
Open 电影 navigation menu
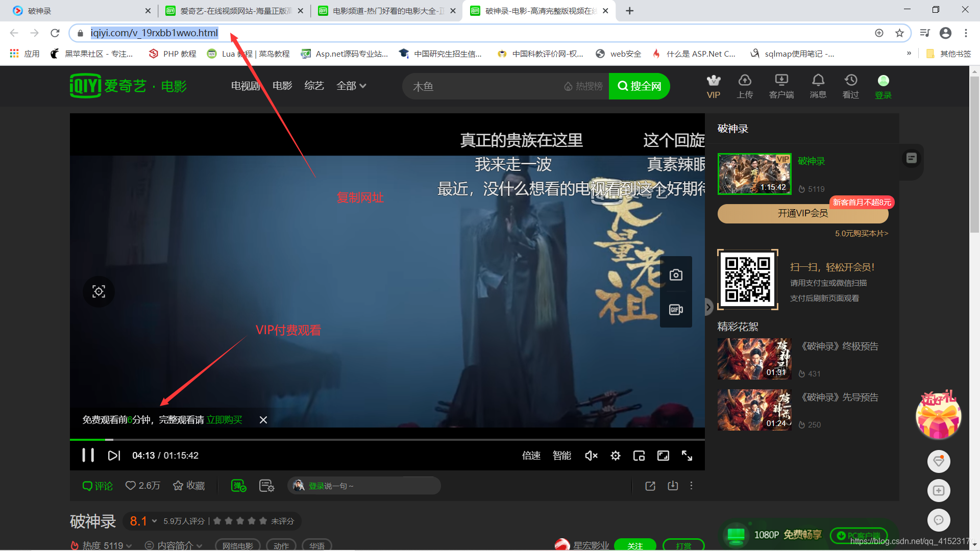[282, 86]
